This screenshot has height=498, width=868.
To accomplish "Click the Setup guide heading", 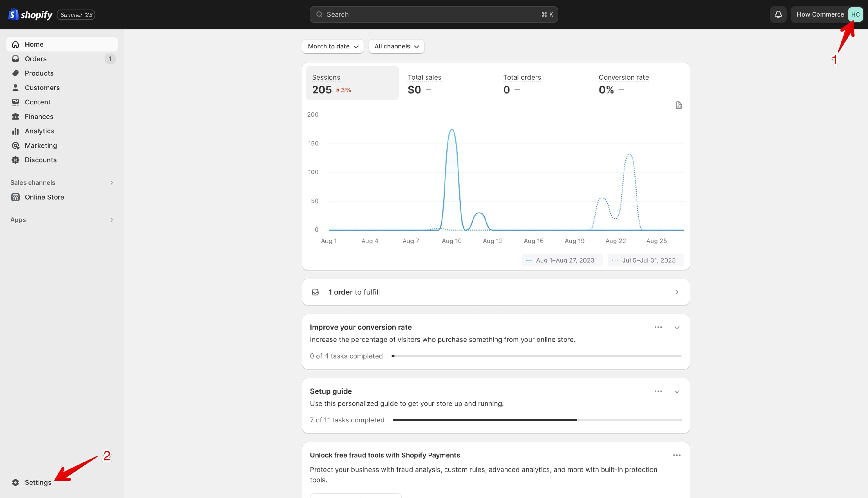I will [331, 391].
